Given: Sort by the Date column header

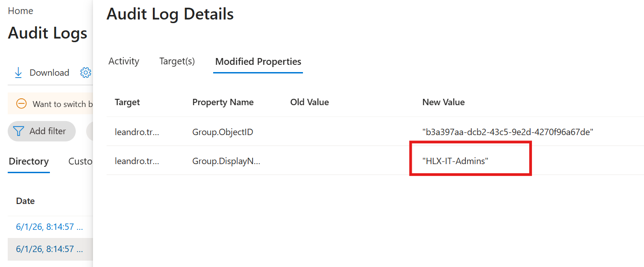Looking at the screenshot, I should coord(25,201).
